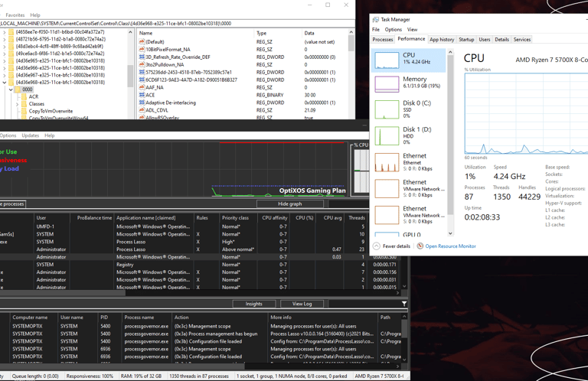
Task: Click the 575236dd-2453-4518 value icon
Action: [x=142, y=73]
